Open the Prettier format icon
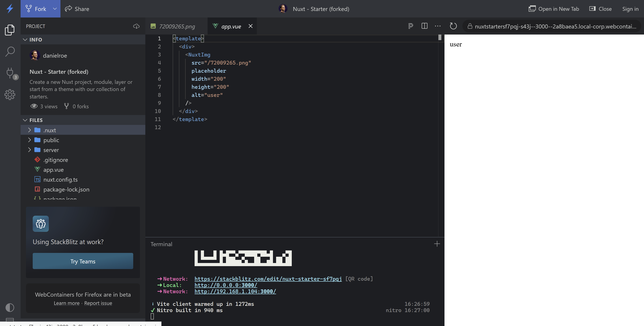The image size is (644, 326). pos(410,26)
